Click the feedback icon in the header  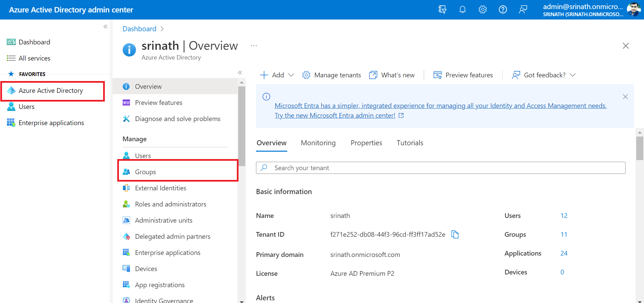pyautogui.click(x=523, y=10)
